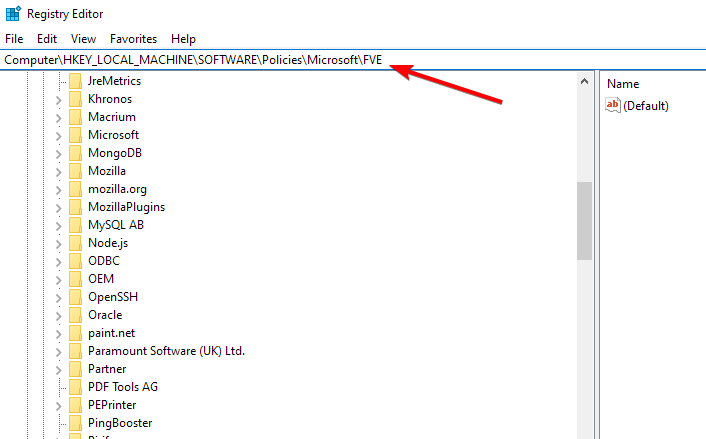Select the OpenSSH key label

tap(113, 297)
